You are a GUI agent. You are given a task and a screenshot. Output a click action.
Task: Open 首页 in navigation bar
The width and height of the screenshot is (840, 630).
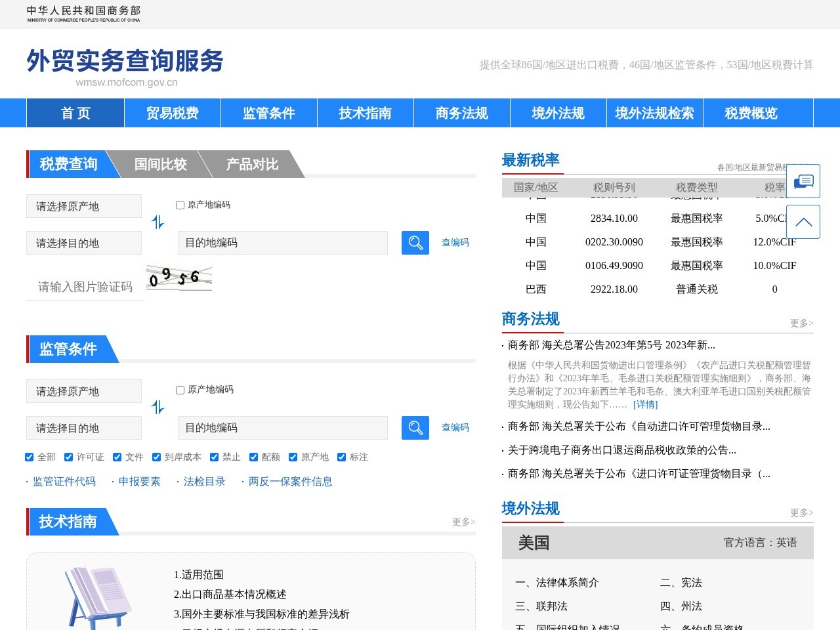tap(75, 113)
